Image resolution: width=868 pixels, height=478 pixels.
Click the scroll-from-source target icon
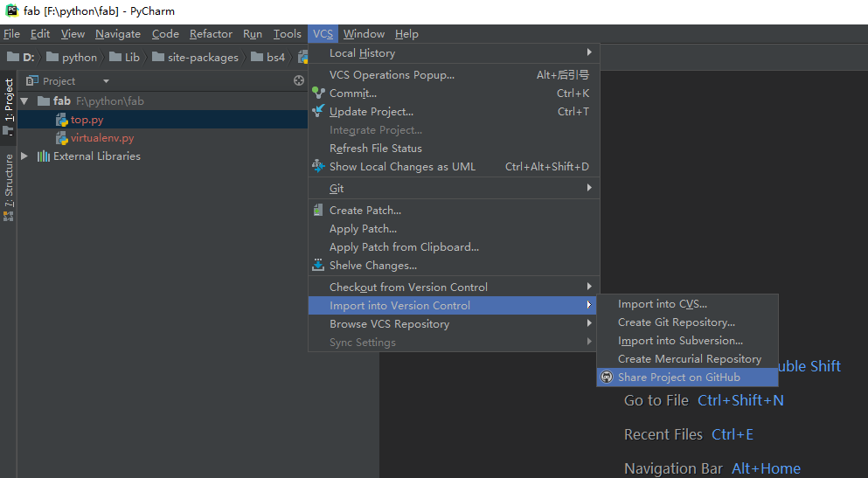(299, 80)
